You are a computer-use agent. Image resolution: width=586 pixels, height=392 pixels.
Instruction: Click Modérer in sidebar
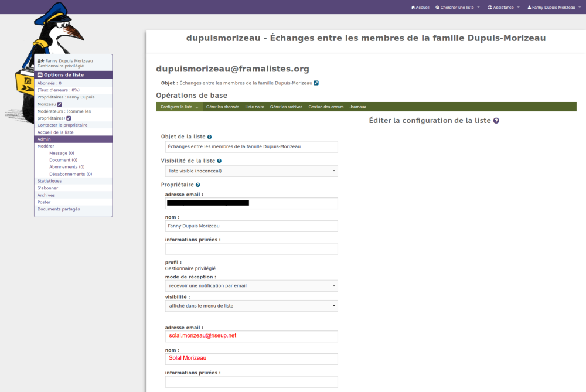(46, 146)
